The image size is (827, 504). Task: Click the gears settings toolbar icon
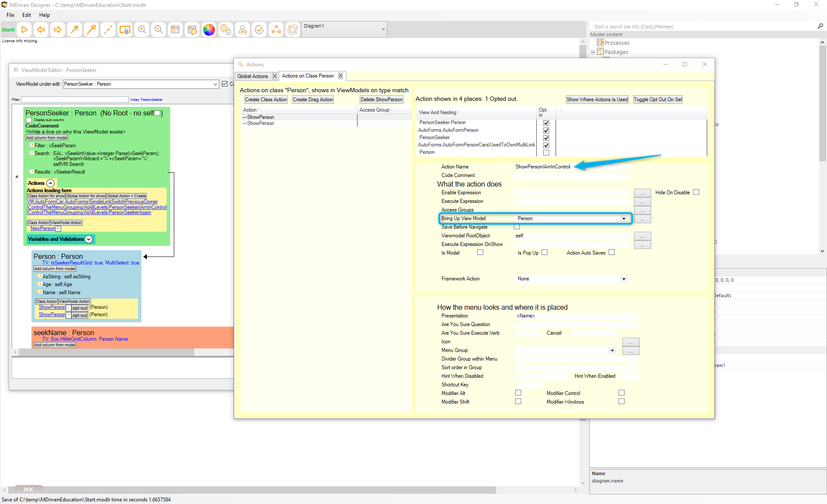point(226,30)
